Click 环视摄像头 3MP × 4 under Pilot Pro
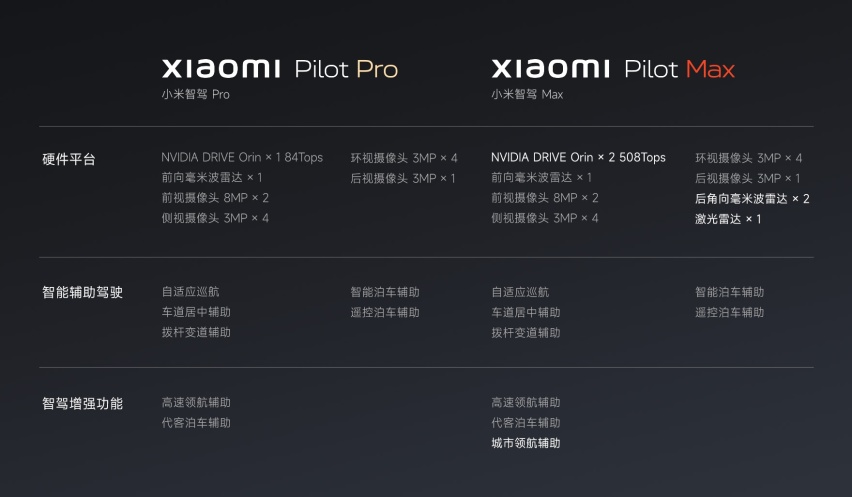The height and width of the screenshot is (497, 852). [404, 158]
